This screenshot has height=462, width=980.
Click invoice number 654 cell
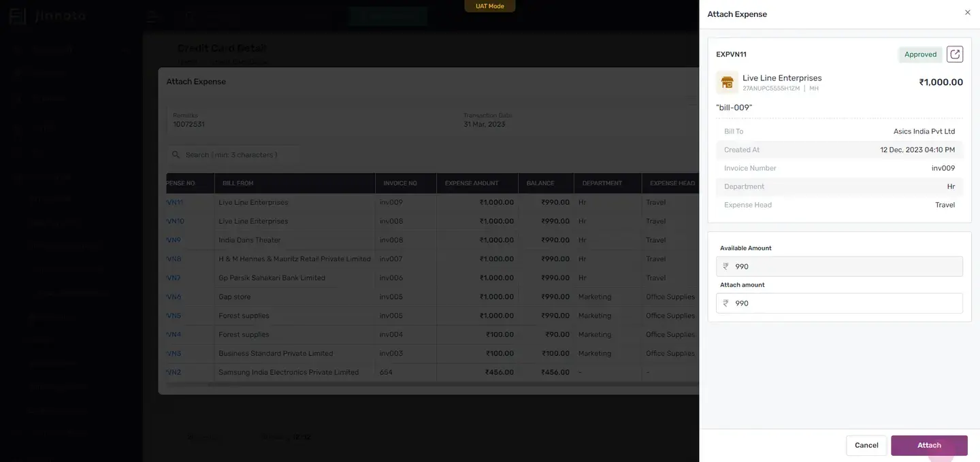click(x=386, y=373)
